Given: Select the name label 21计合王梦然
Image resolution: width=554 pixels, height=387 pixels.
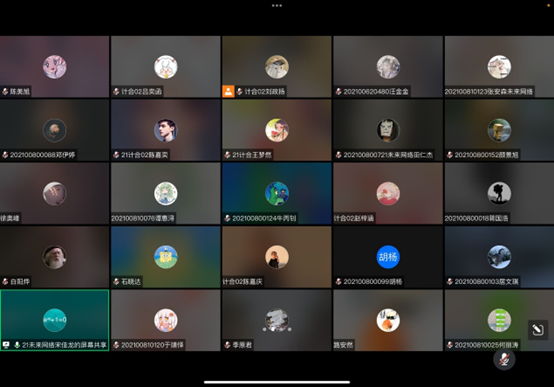Looking at the screenshot, I should (252, 155).
